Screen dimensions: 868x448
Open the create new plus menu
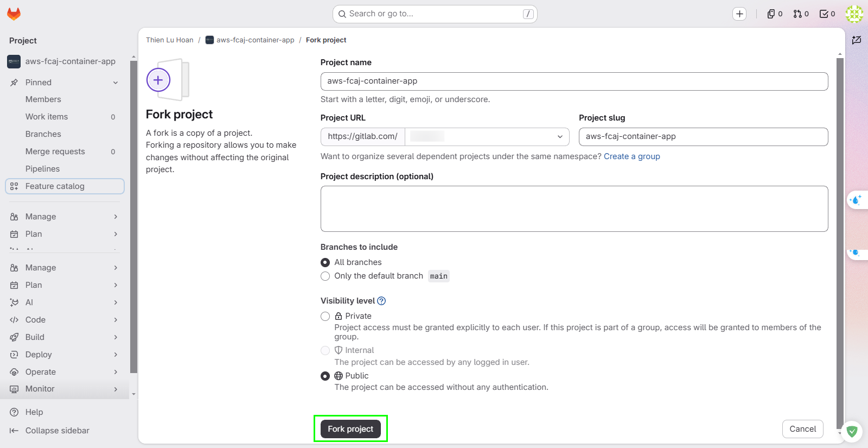coord(739,14)
